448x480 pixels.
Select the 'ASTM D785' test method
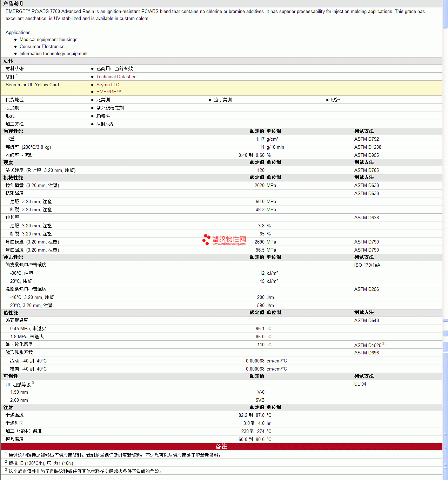(366, 170)
